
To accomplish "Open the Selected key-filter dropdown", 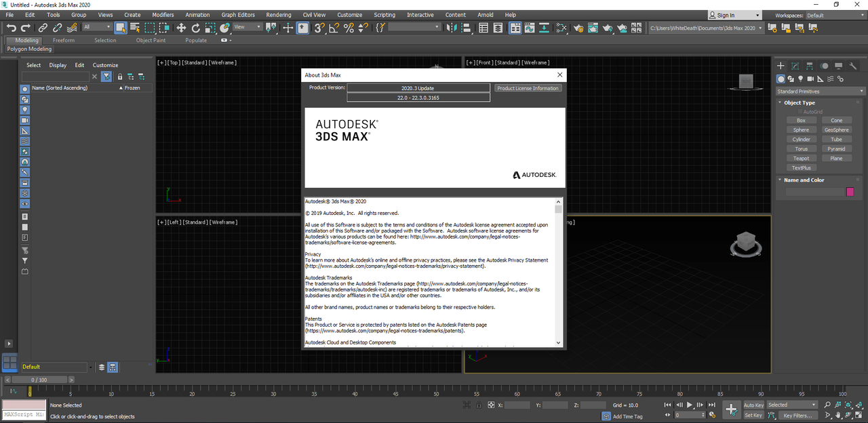I will [792, 405].
